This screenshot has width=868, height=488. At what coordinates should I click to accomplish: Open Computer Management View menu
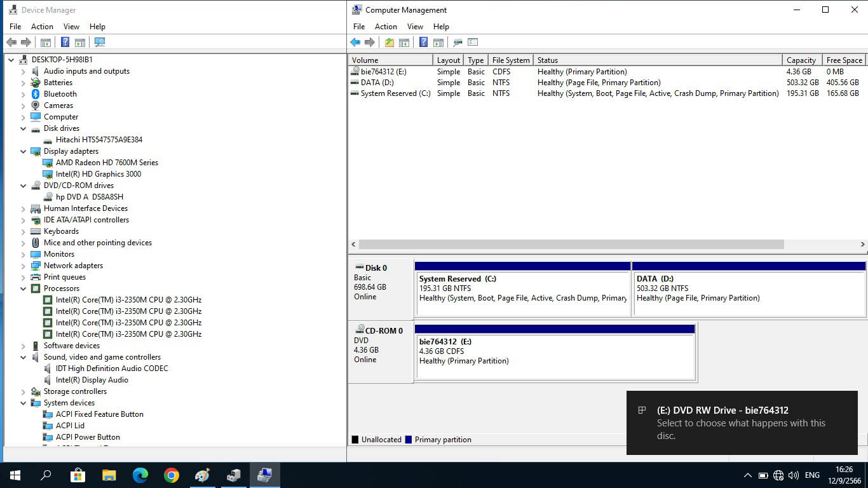(415, 27)
